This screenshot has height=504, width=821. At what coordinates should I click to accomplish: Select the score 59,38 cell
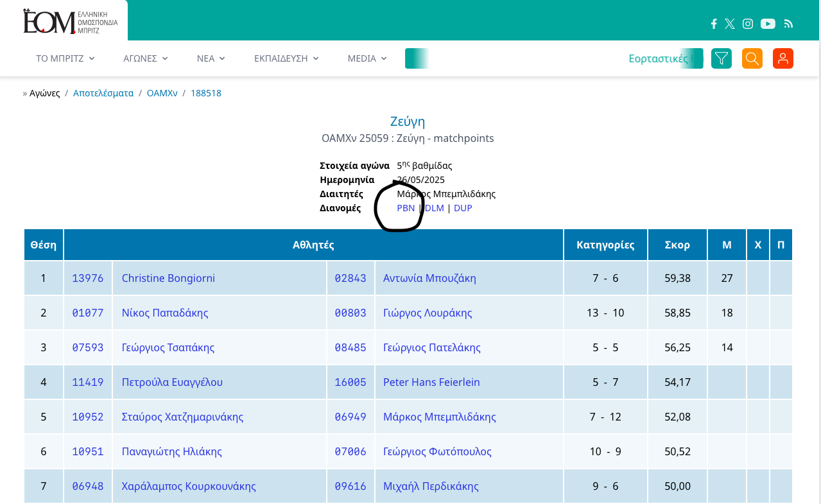tap(677, 278)
